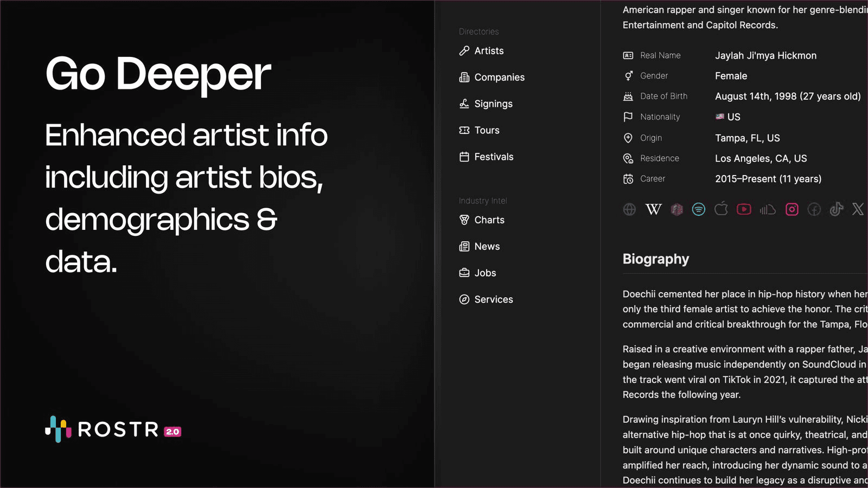Select the Services sidebar item
The image size is (868, 488).
coord(493,300)
